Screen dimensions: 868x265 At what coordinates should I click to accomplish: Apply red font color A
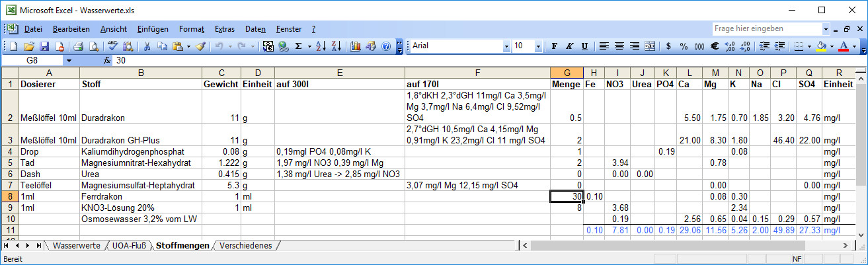tap(844, 46)
